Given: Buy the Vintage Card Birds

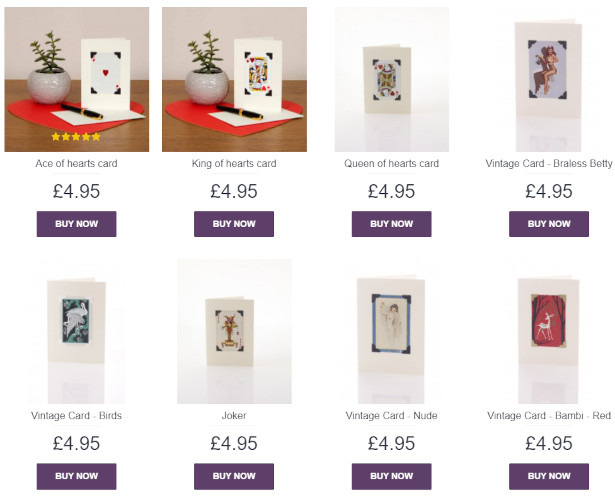Looking at the screenshot, I should coord(76,476).
